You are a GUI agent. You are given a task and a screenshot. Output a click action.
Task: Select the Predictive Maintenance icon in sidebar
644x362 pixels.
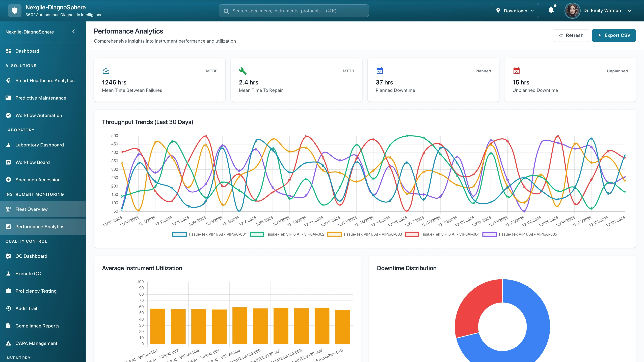(x=8, y=98)
